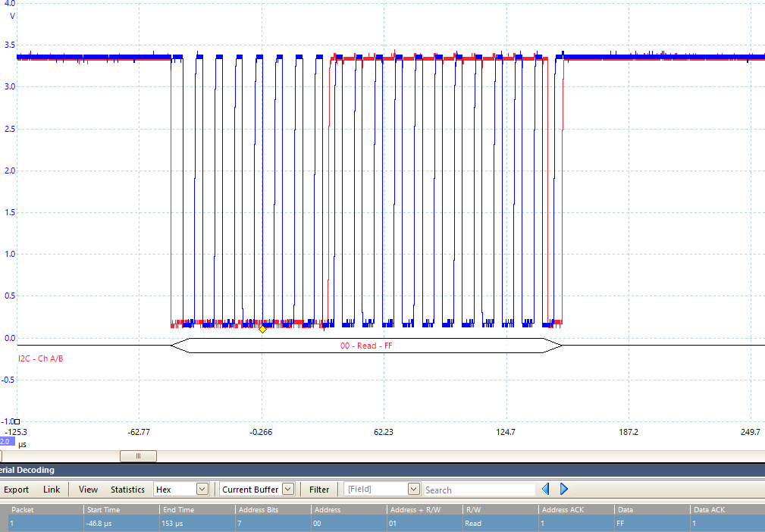Select the -46.8 µs start time cell
The width and height of the screenshot is (765, 532).
pyautogui.click(x=122, y=523)
